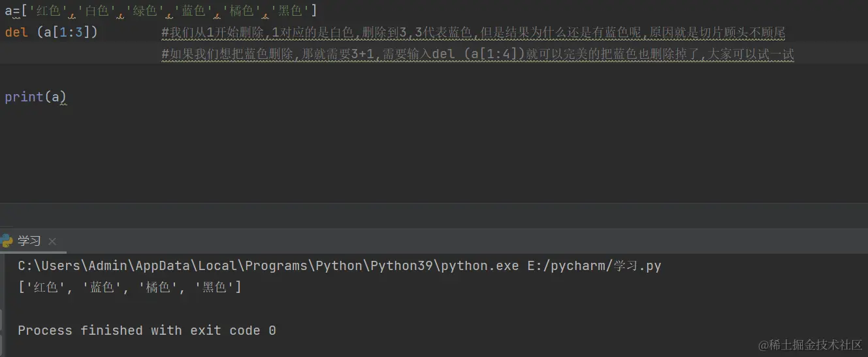Click first comment beginning '#我们从1开始删除'
The width and height of the screenshot is (868, 357).
[x=474, y=33]
